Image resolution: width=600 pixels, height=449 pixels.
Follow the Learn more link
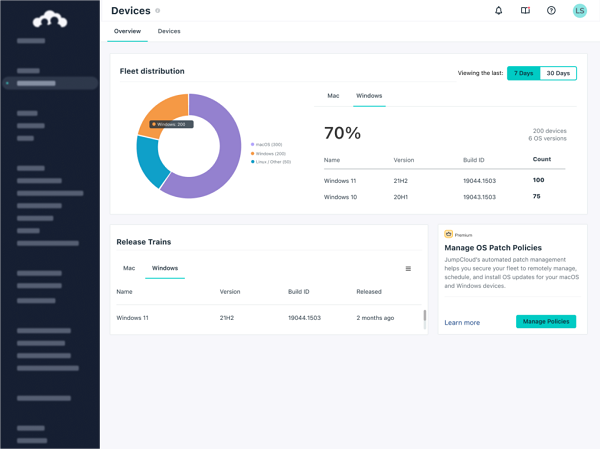pyautogui.click(x=462, y=323)
